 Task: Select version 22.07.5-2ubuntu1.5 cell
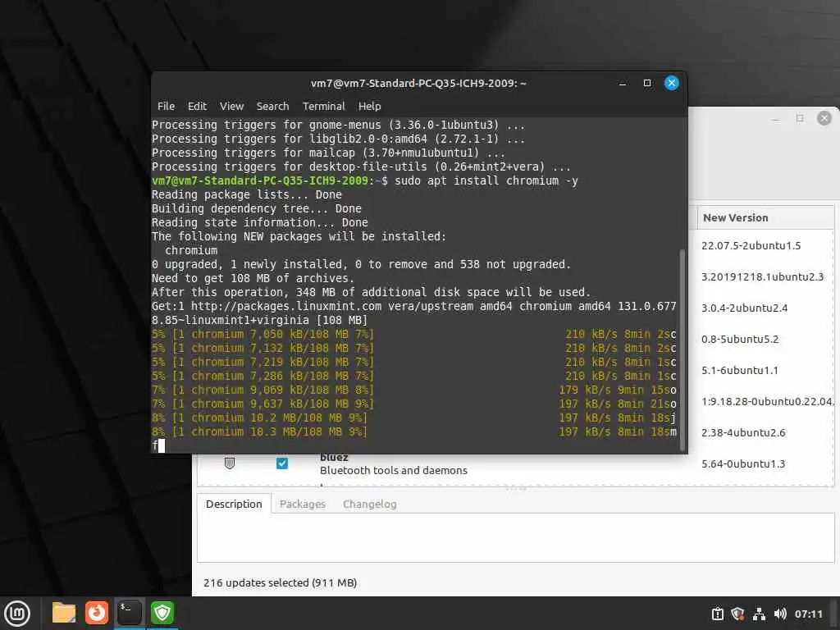pos(751,246)
